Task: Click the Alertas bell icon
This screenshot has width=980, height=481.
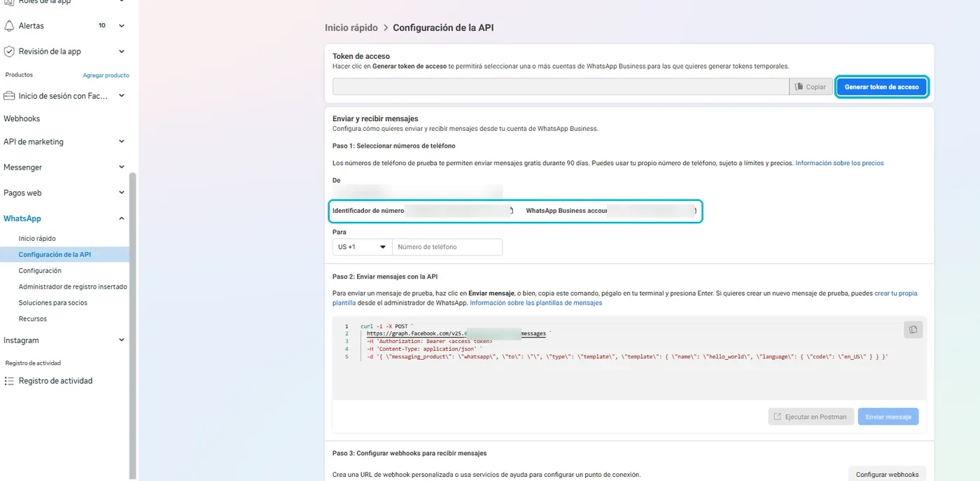Action: (x=9, y=26)
